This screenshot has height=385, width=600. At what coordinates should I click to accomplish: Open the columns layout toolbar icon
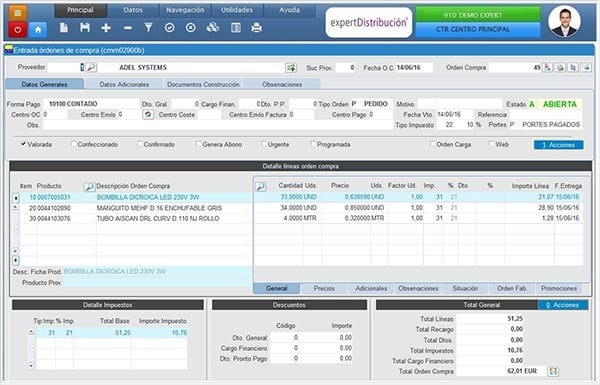tap(236, 28)
